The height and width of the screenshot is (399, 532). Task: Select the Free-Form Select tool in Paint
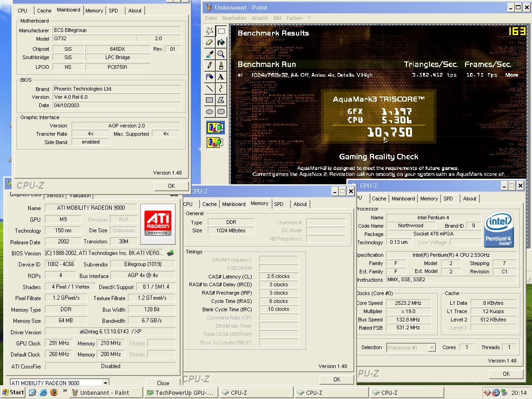(210, 31)
